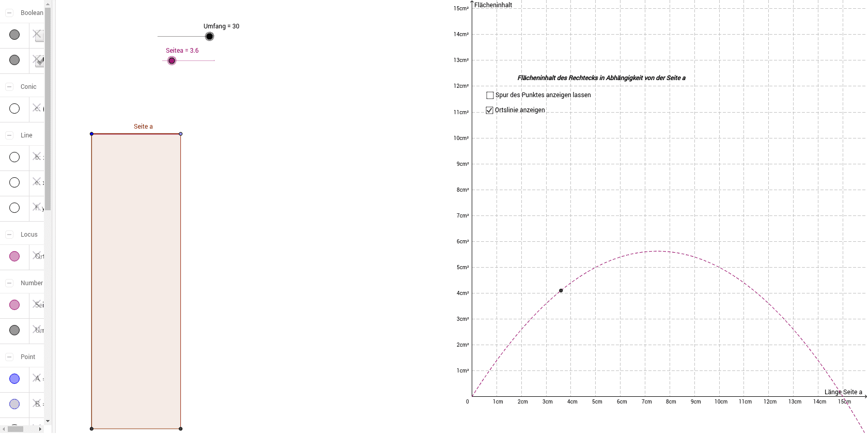
Task: Collapse the Line group
Action: (9, 135)
